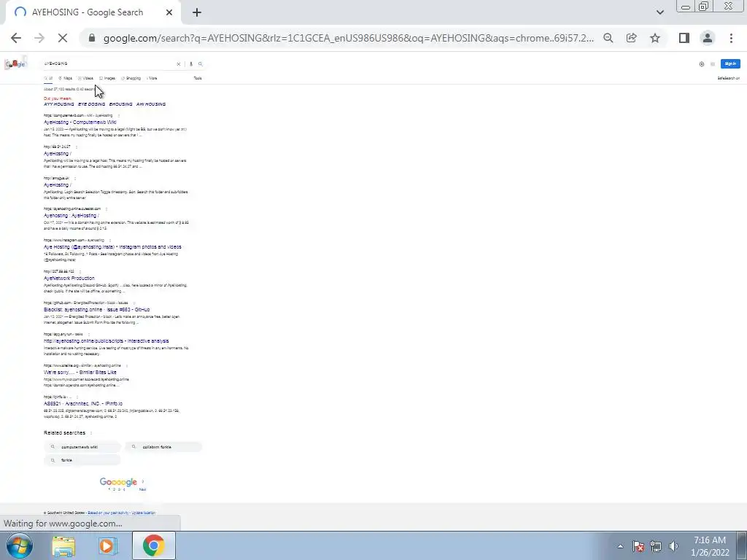
Task: Click the blue Sign in button
Action: [x=730, y=63]
